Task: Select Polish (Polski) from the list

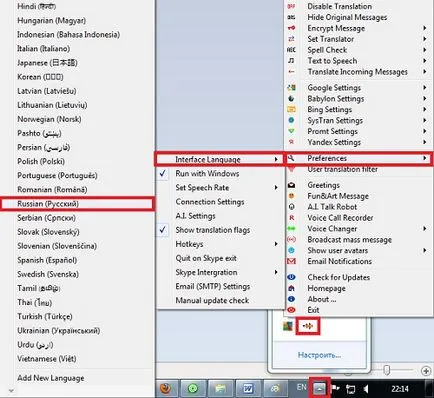Action: (x=41, y=161)
